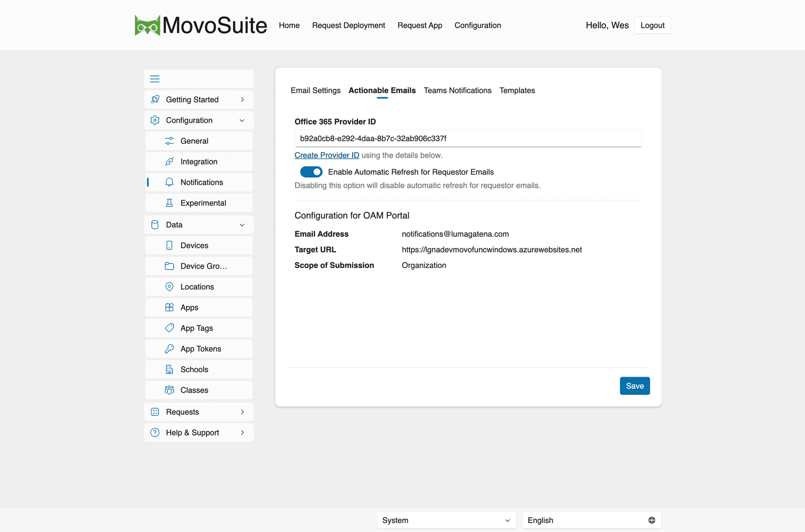Image resolution: width=805 pixels, height=532 pixels.
Task: Disable Automatic Refresh for Requestor Emails toggle
Action: [x=311, y=172]
